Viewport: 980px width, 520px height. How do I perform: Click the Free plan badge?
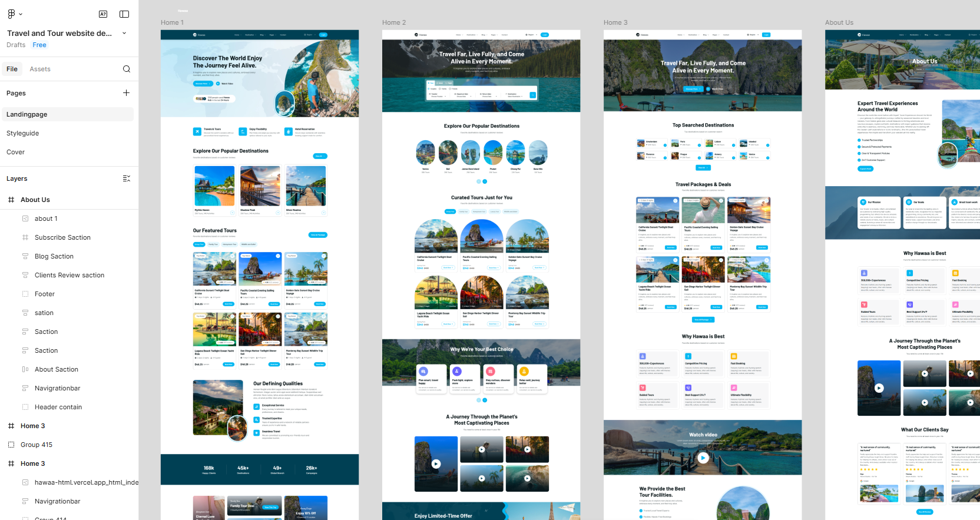click(39, 45)
